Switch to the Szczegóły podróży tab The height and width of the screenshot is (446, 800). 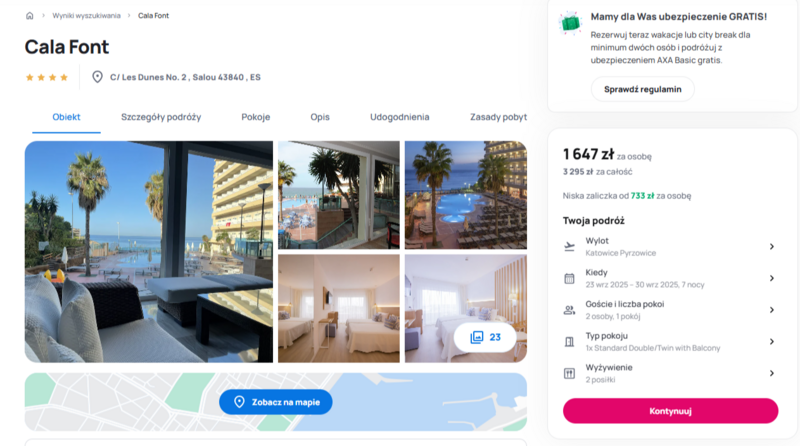point(161,117)
